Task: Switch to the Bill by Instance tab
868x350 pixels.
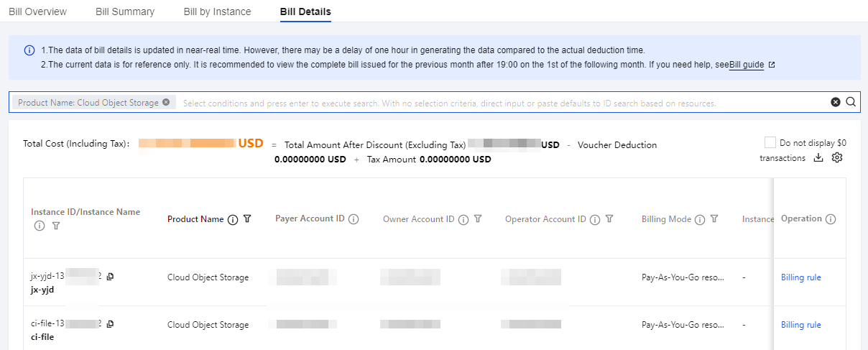Action: click(218, 11)
